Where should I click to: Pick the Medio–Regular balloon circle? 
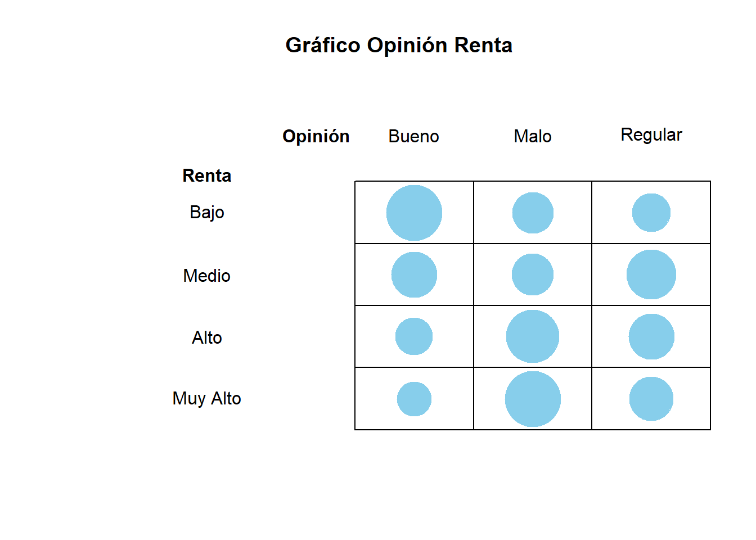(651, 274)
